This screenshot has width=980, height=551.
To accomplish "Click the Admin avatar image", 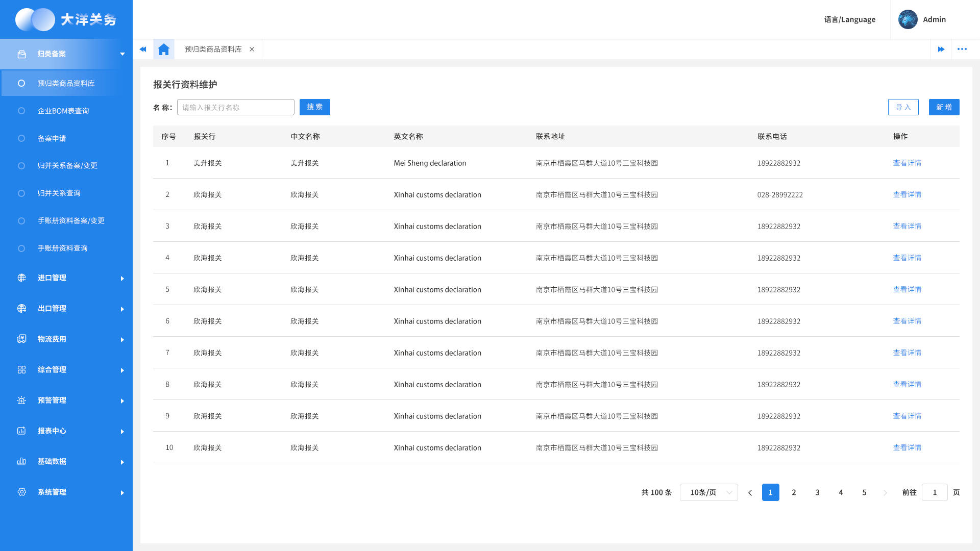I will tap(908, 19).
